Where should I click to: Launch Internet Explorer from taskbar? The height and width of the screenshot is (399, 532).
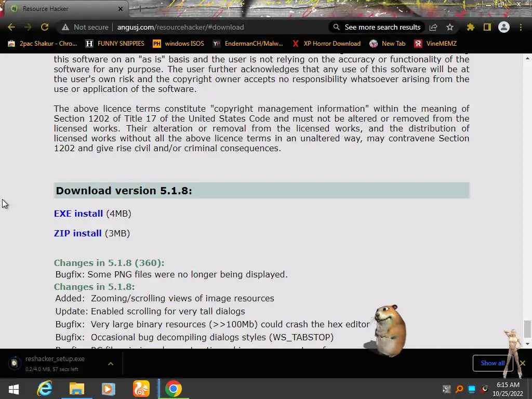pos(45,389)
